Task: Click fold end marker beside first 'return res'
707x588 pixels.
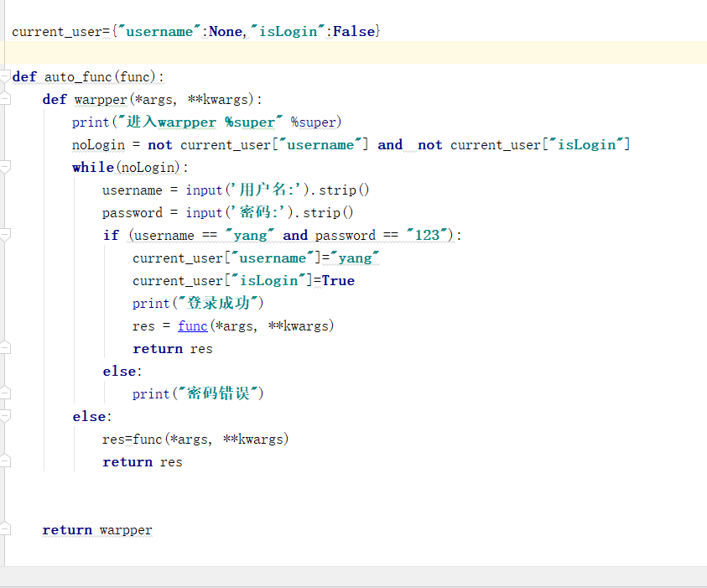Action: 5,347
